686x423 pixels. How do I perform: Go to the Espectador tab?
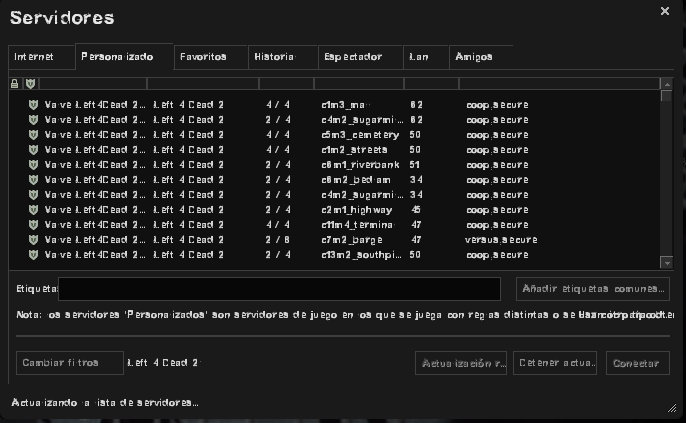(x=360, y=57)
